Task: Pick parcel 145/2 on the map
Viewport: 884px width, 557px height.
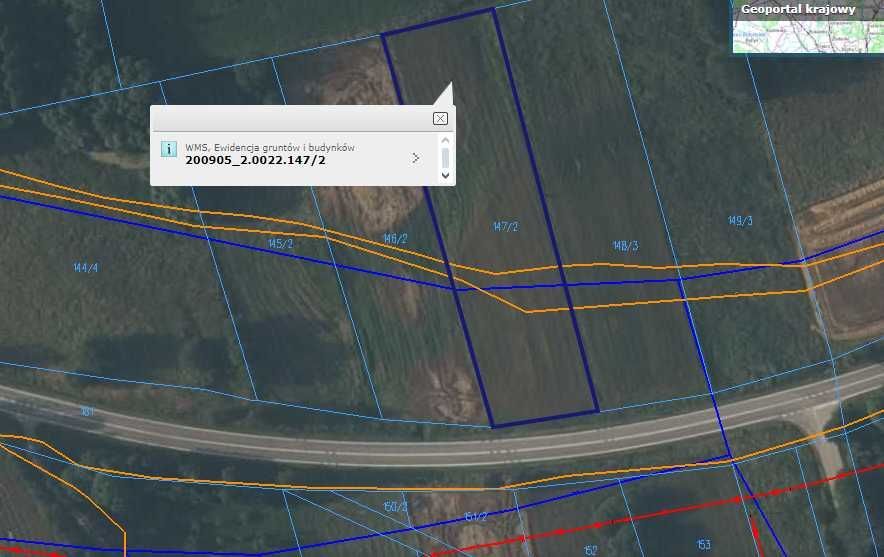Action: (280, 244)
